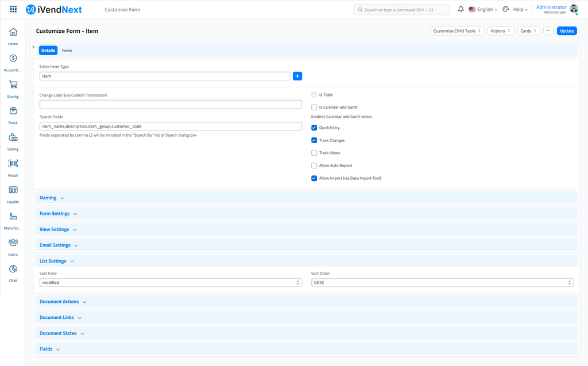
Task: Switch to the Form tab
Action: pos(67,50)
